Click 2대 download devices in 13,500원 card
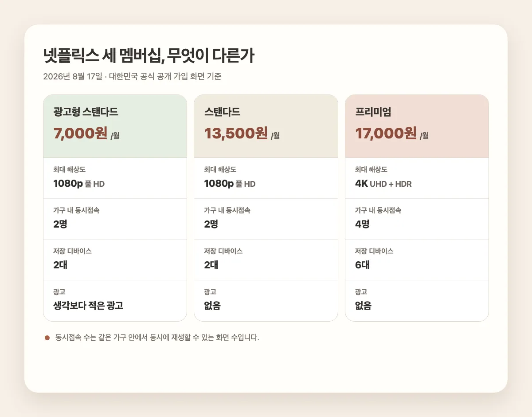The image size is (532, 417). (x=211, y=265)
